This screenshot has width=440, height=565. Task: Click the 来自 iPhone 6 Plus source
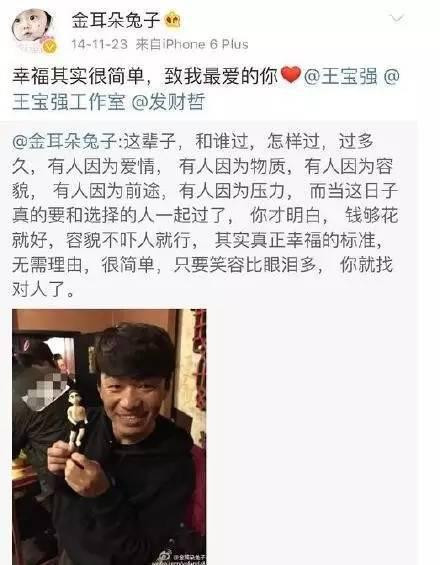[192, 44]
